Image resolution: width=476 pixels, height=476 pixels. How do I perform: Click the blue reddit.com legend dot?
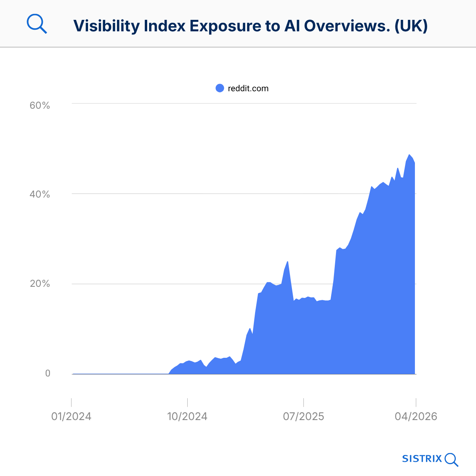pyautogui.click(x=220, y=88)
